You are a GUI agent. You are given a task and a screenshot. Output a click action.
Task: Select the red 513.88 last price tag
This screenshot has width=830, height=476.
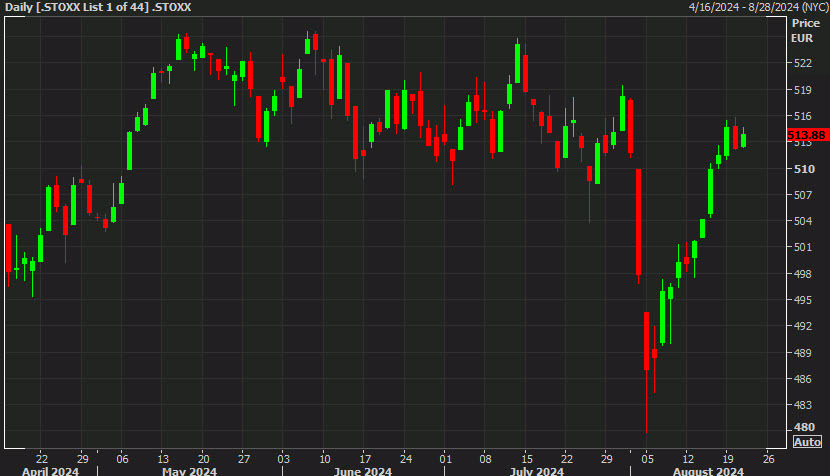(807, 135)
